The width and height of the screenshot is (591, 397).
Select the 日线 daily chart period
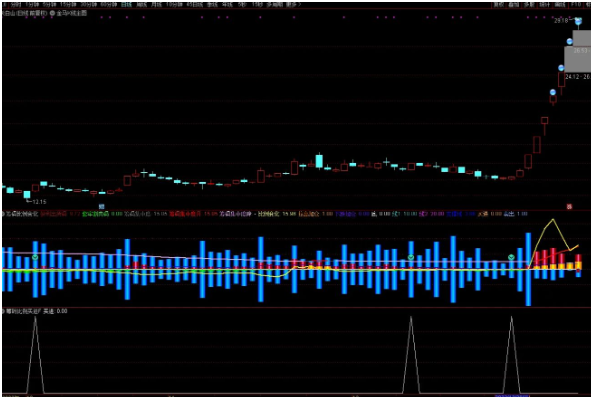coord(127,5)
